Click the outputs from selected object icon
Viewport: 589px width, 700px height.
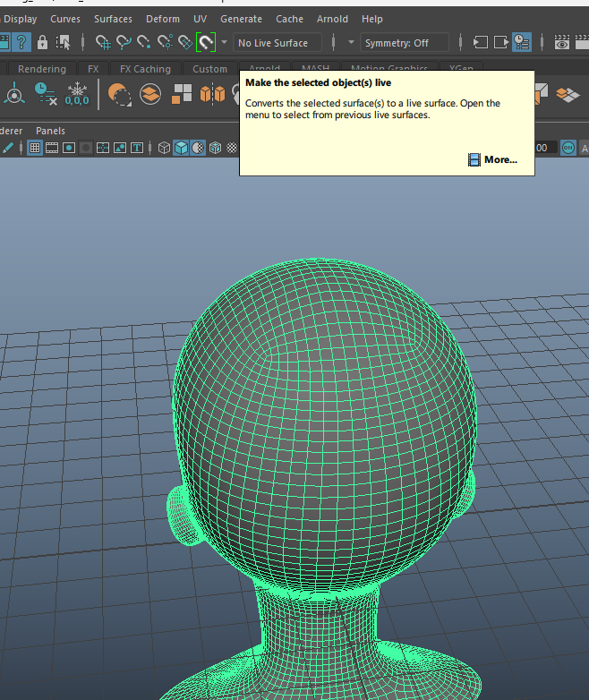500,42
